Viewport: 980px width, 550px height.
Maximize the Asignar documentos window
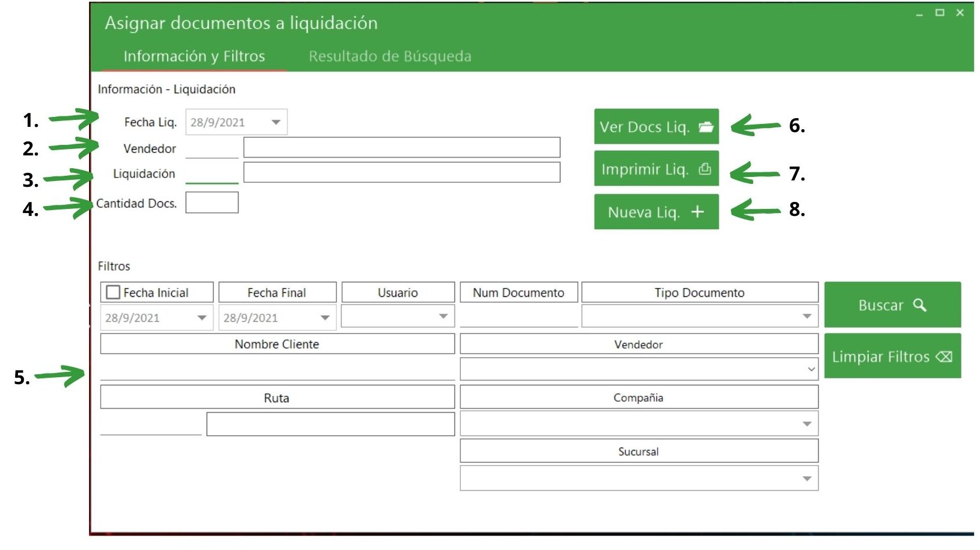[940, 13]
